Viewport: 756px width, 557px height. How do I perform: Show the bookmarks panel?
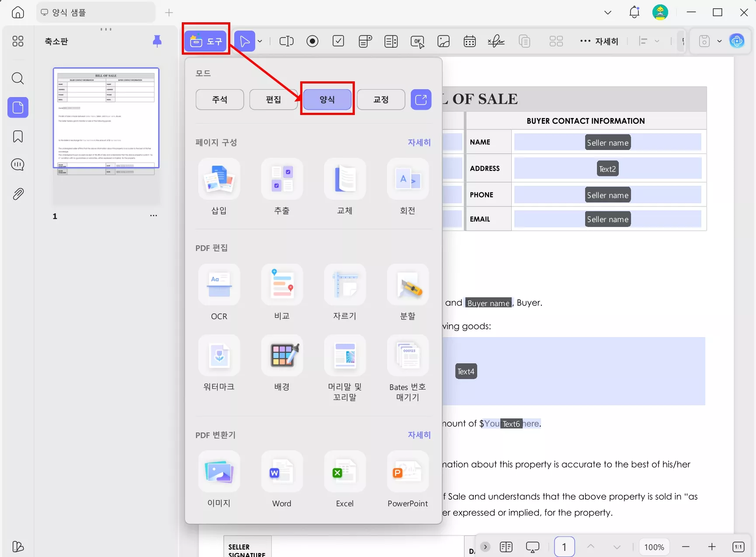[x=18, y=136]
